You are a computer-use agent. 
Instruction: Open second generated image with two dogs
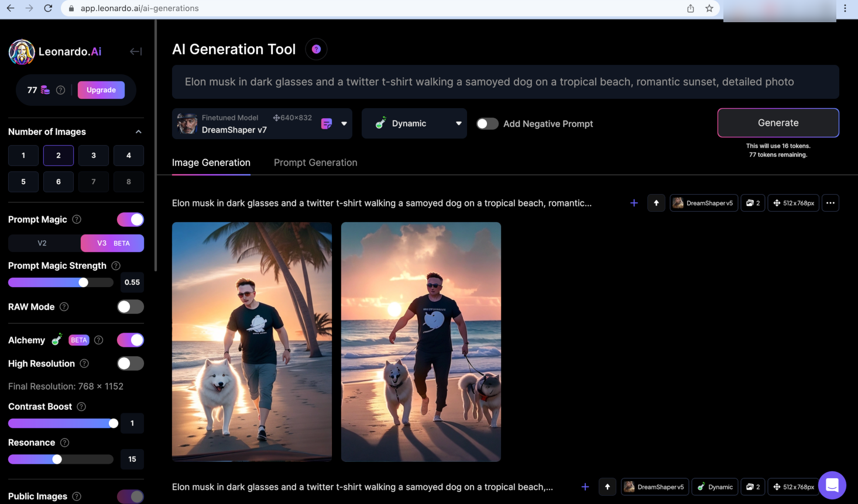tap(421, 342)
